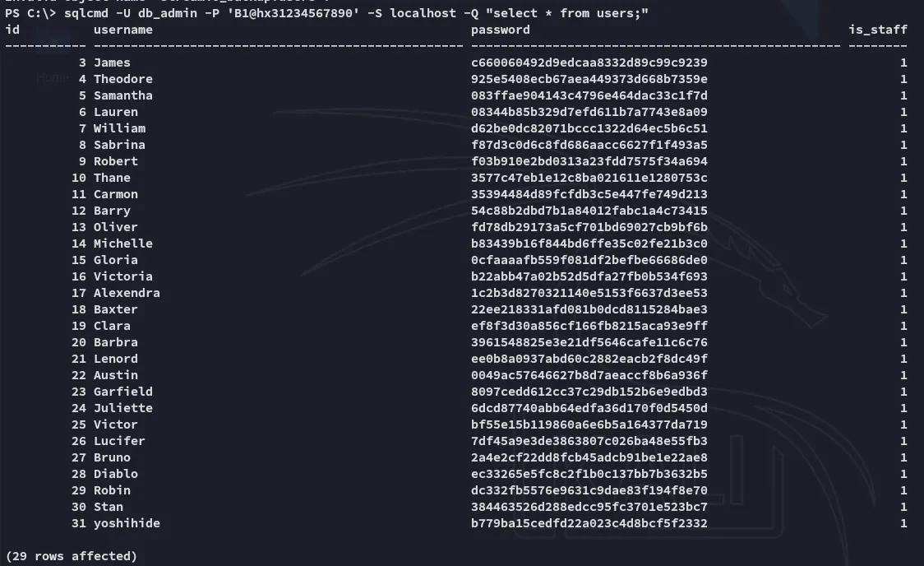Screen dimensions: 924x566
Task: Click the username yoshihide
Action: coord(127,523)
